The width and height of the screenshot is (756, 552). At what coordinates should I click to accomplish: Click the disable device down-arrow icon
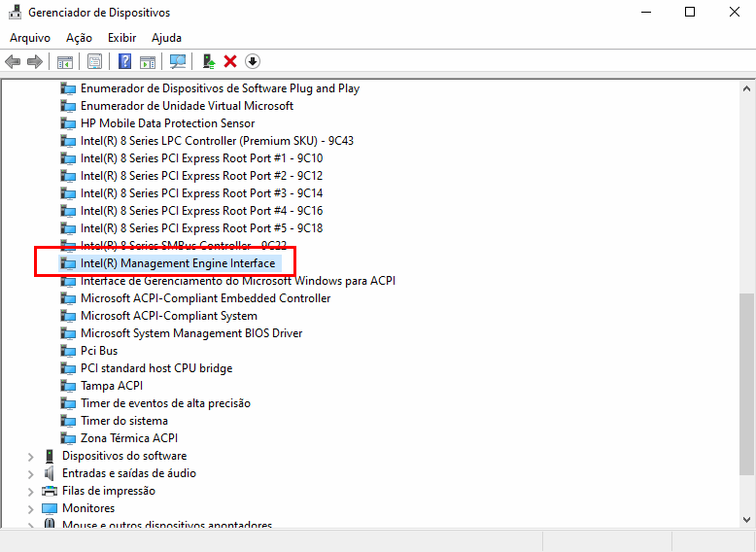253,61
